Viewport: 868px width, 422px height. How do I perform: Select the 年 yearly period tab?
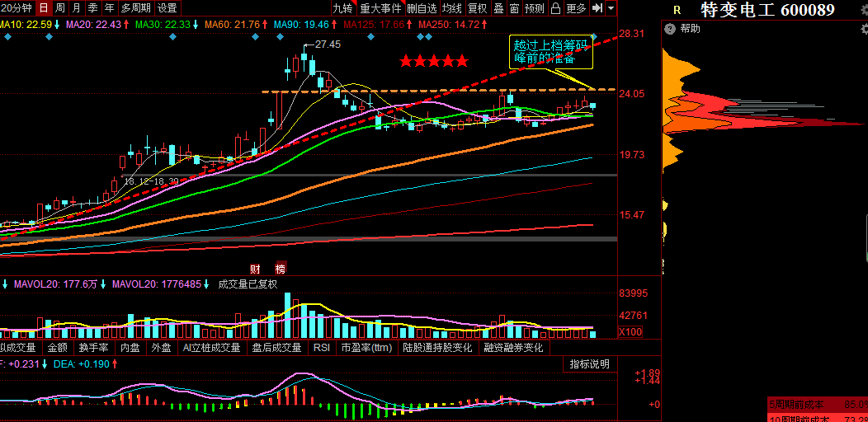111,7
